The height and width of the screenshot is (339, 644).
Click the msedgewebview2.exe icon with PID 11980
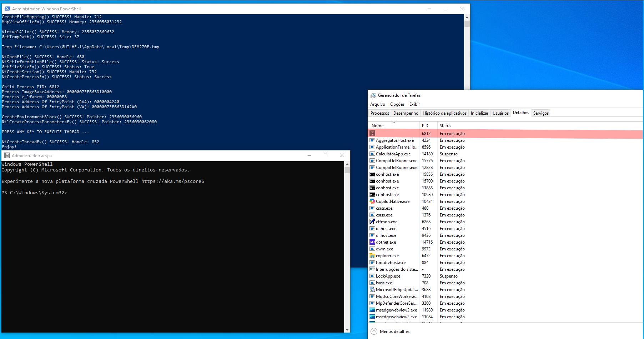(x=372, y=310)
